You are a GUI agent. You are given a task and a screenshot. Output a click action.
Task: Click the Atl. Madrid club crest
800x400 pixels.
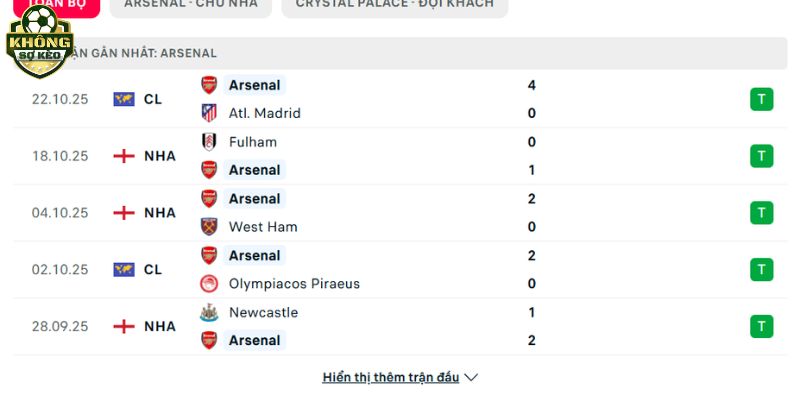209,113
